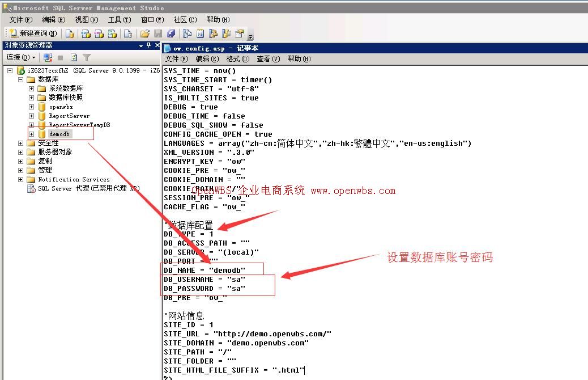Click the pin auto-hide icon of 对象资源管理器
588x380 pixels.
coord(149,45)
